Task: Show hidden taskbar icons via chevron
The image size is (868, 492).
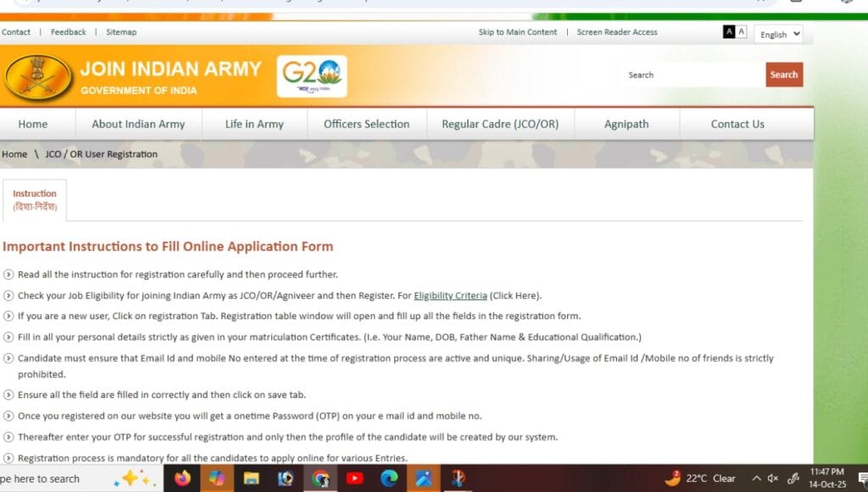Action: click(x=757, y=478)
